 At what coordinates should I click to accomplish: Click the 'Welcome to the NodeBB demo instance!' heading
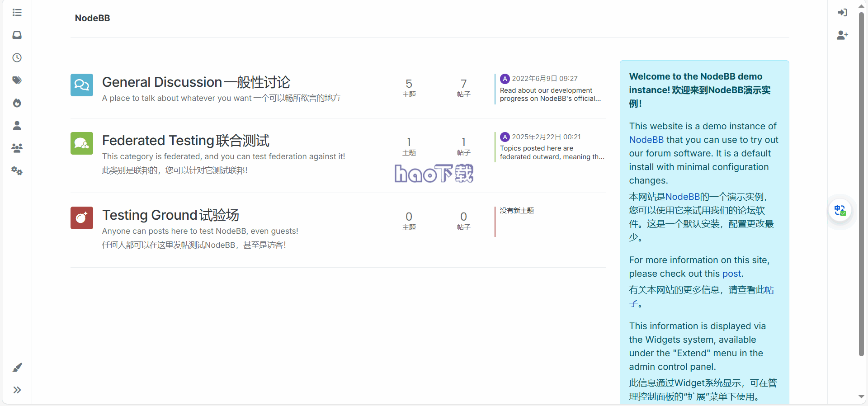(x=700, y=90)
